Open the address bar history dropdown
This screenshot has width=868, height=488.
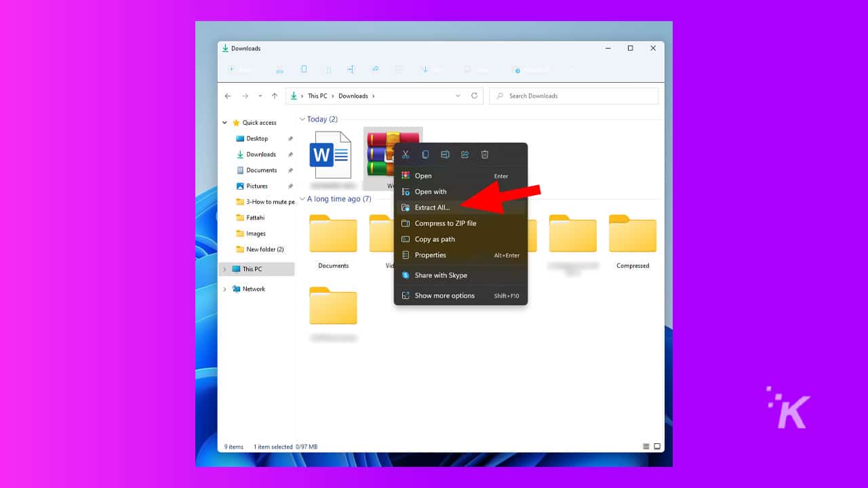pyautogui.click(x=458, y=96)
